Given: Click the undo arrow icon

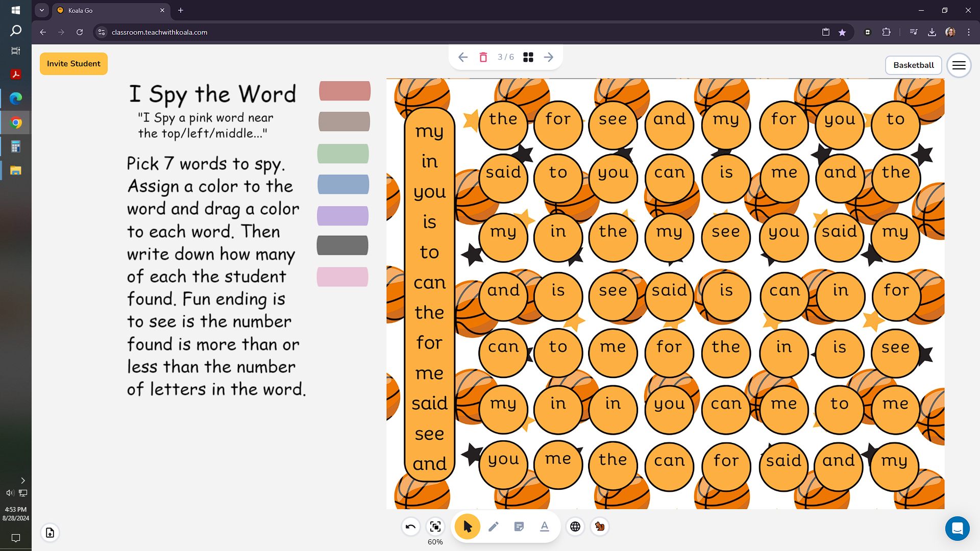Looking at the screenshot, I should 410,527.
